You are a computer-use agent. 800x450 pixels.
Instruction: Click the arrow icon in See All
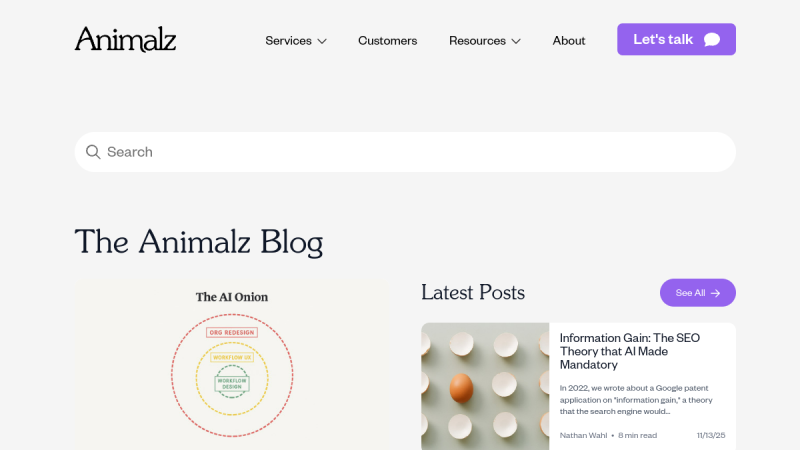716,293
